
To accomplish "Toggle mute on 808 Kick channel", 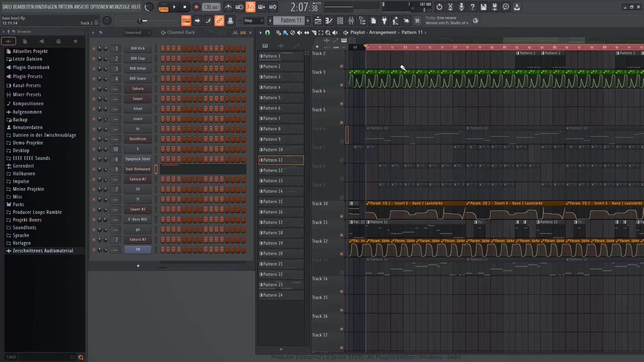I will (93, 49).
